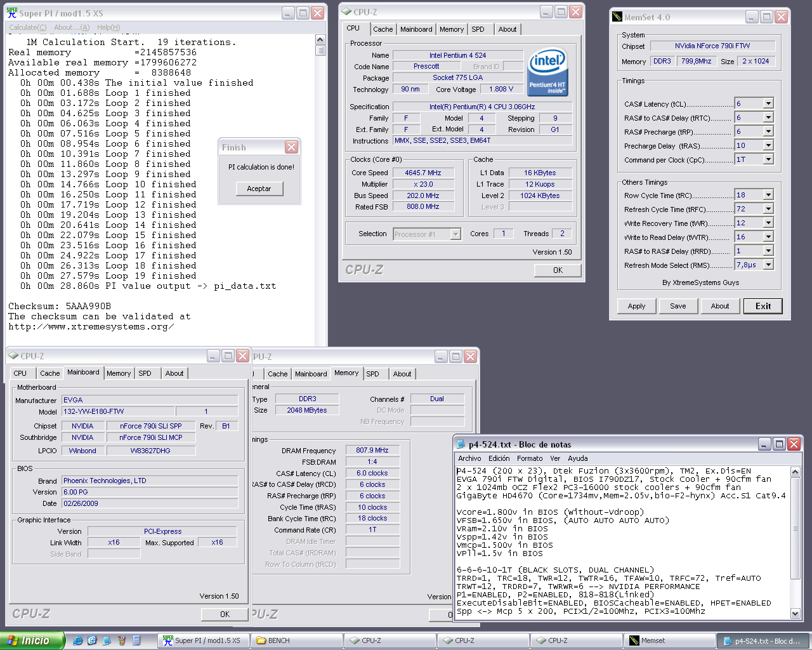Open About tab in Memory CPU-Z window
Image resolution: width=812 pixels, height=650 pixels.
point(402,374)
